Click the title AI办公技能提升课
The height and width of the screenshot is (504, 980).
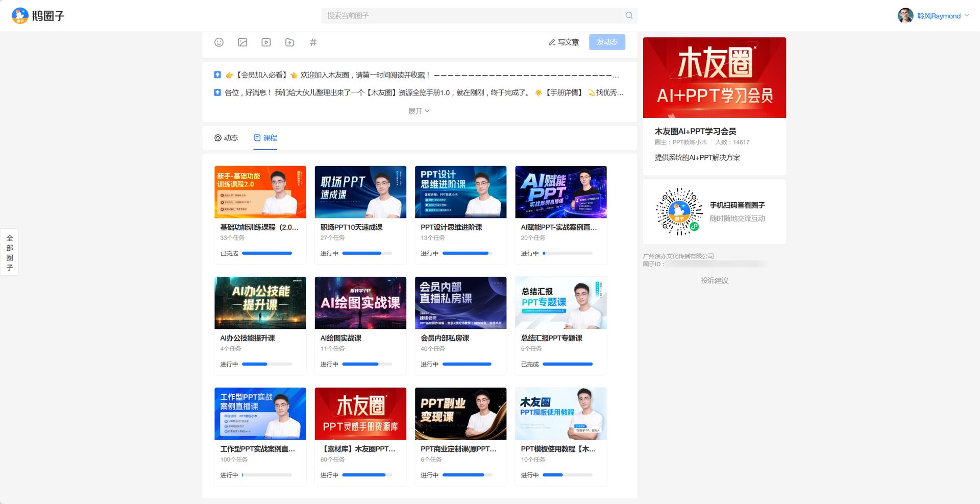tap(248, 338)
